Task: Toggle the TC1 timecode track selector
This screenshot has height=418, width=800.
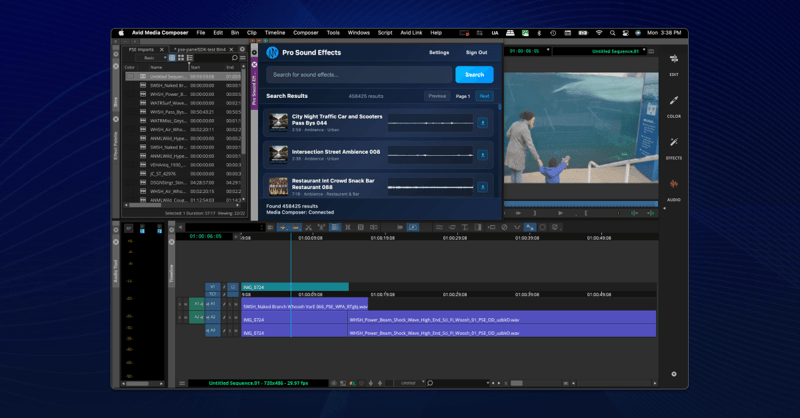Action: click(213, 294)
